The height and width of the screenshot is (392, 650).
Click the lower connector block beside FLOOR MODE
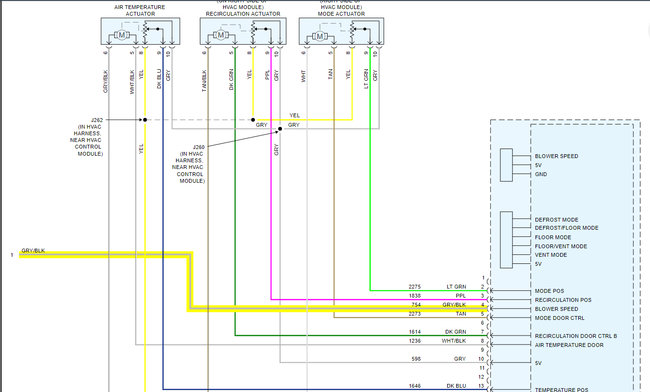click(506, 240)
